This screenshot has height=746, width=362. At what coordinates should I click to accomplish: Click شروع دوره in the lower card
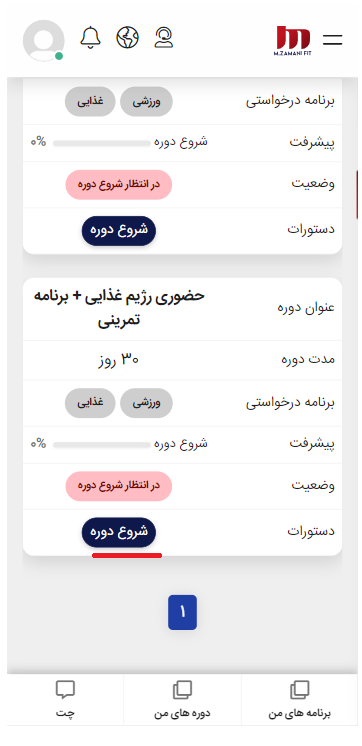tap(119, 532)
